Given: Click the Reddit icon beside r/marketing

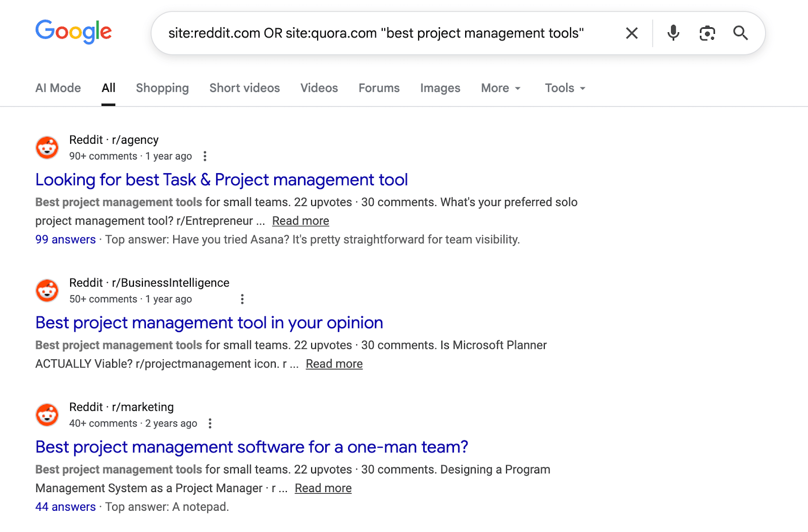Looking at the screenshot, I should (x=47, y=414).
